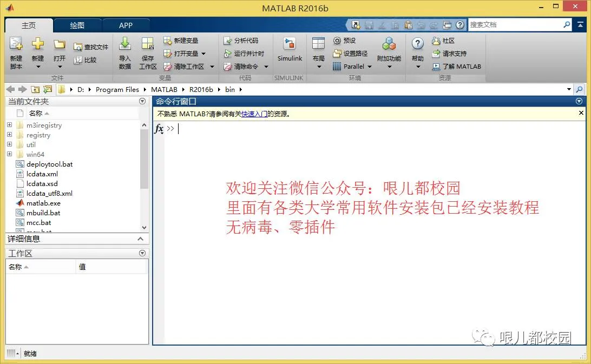Switch to the APP tab
The width and height of the screenshot is (591, 364).
126,25
